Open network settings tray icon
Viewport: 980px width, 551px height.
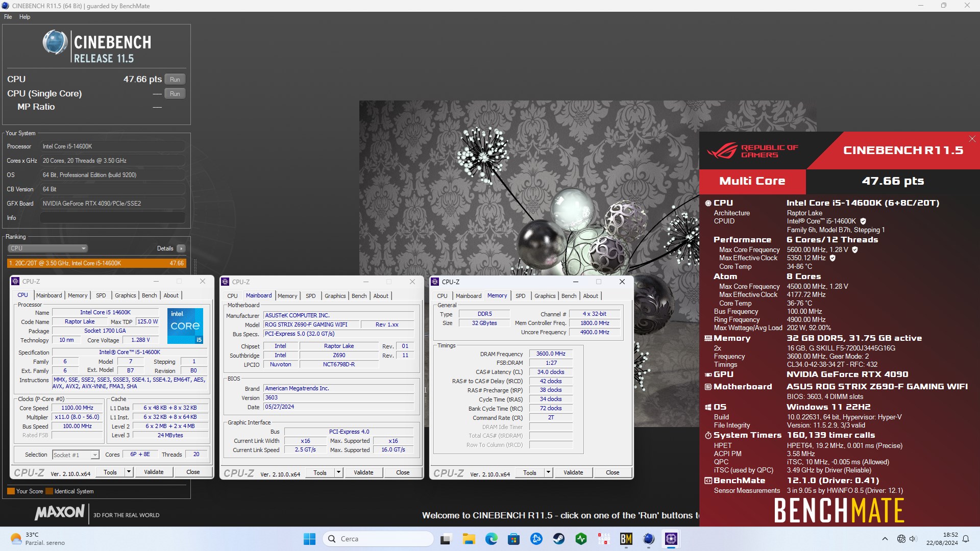point(901,539)
